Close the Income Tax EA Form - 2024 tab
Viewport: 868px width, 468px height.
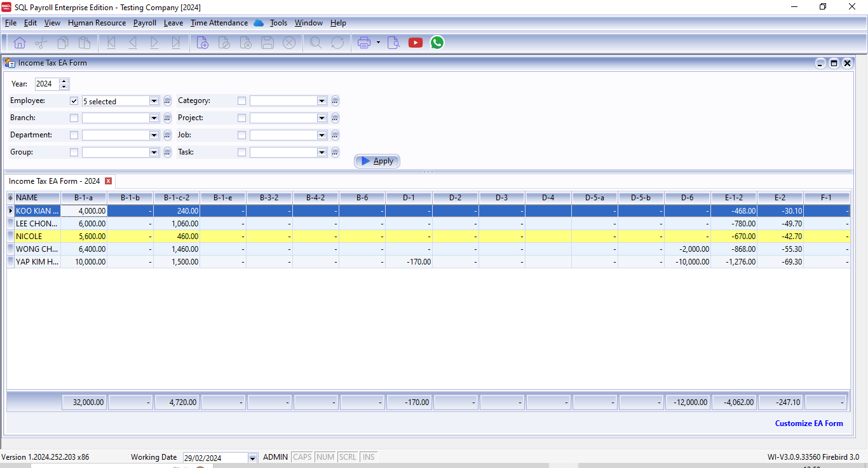click(x=108, y=181)
